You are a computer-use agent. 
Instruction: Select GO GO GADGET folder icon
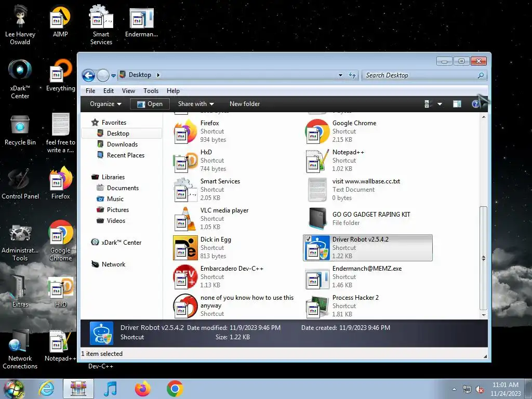(317, 219)
